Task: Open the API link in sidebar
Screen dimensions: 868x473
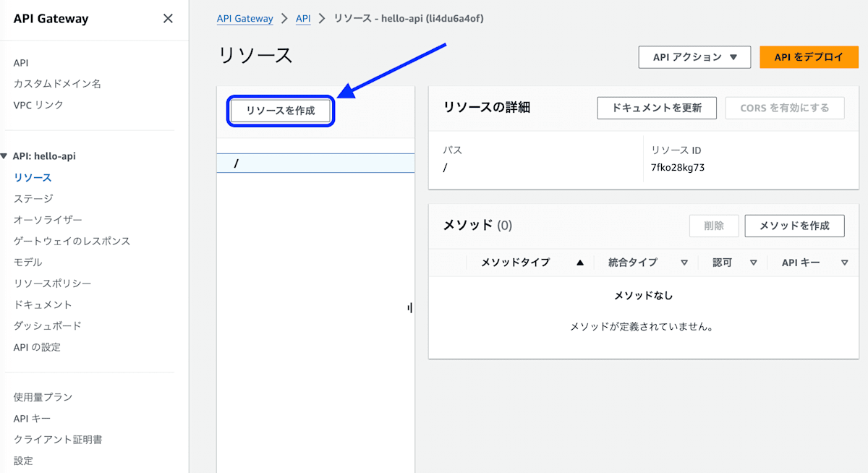Action: (21, 63)
